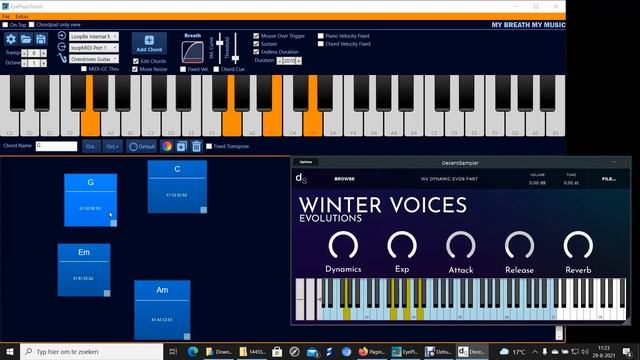Image resolution: width=640 pixels, height=360 pixels.
Task: Toggle the Sustain checkbox
Action: pos(256,44)
